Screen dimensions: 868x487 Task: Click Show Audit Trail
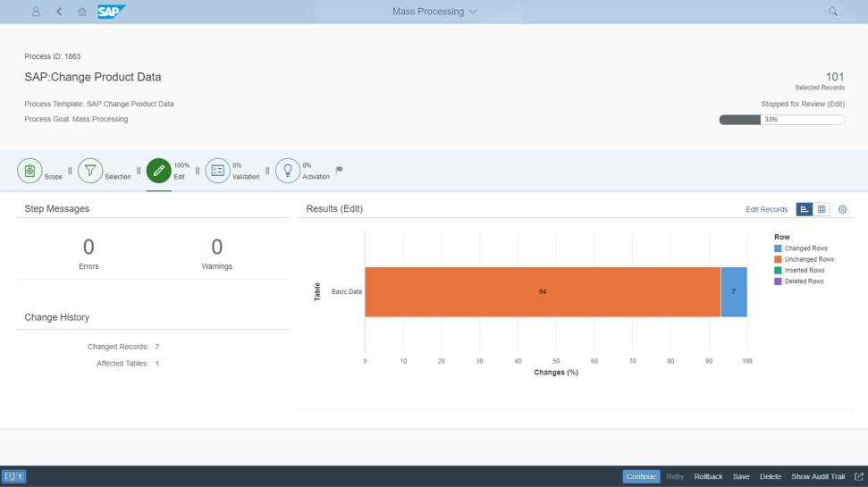click(x=818, y=476)
